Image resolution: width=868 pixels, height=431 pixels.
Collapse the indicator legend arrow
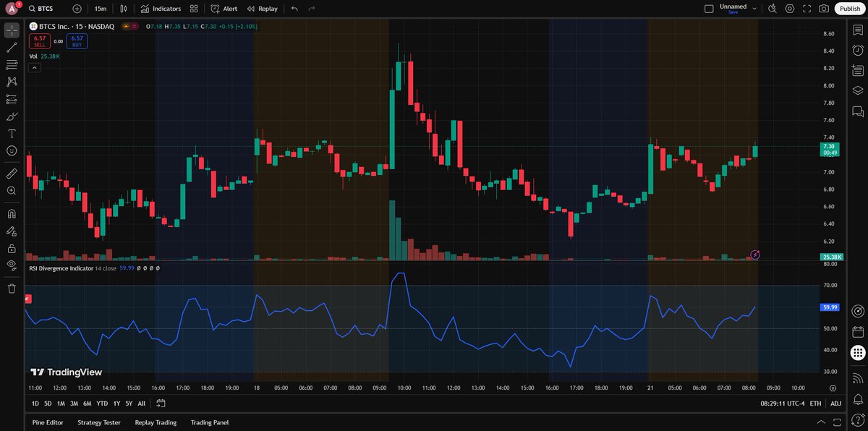[x=33, y=67]
